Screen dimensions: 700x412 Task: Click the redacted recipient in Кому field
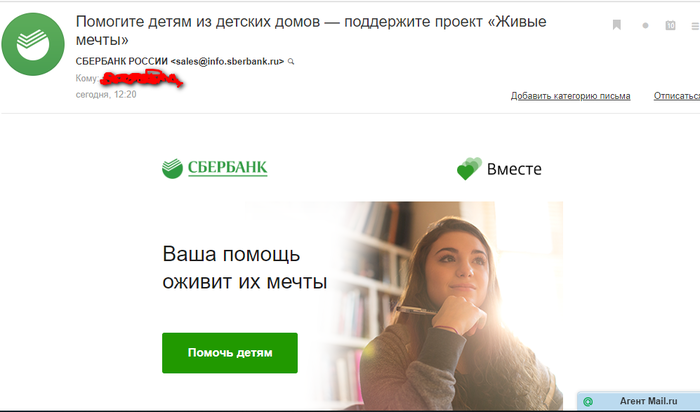tap(141, 79)
